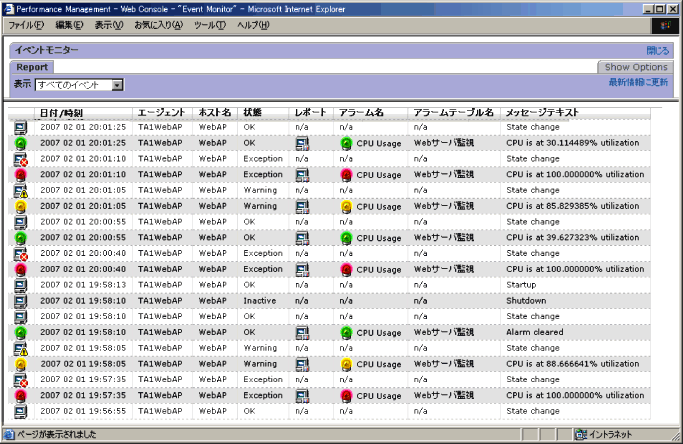Open the report icon in 20:00:40 Exception alarm row
683x444 pixels.
click(301, 269)
